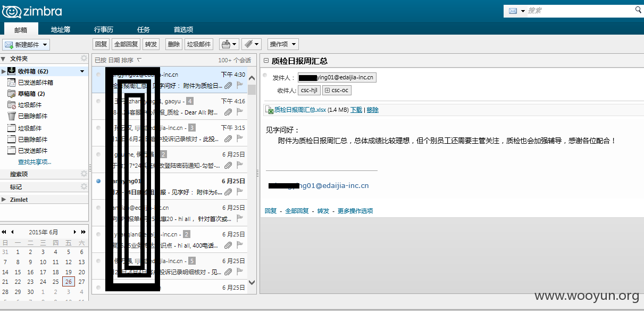Click the junk folder icon with red sign
The width and height of the screenshot is (644, 311).
coord(12,105)
